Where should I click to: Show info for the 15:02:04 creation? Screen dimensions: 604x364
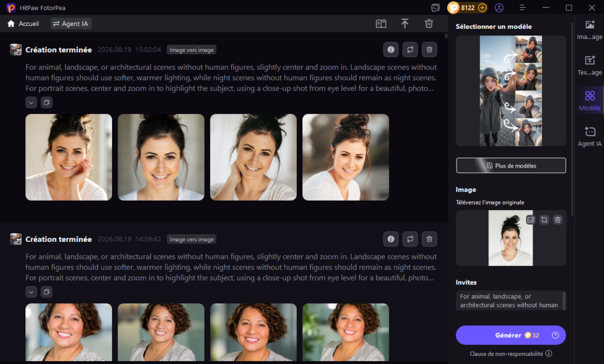391,50
